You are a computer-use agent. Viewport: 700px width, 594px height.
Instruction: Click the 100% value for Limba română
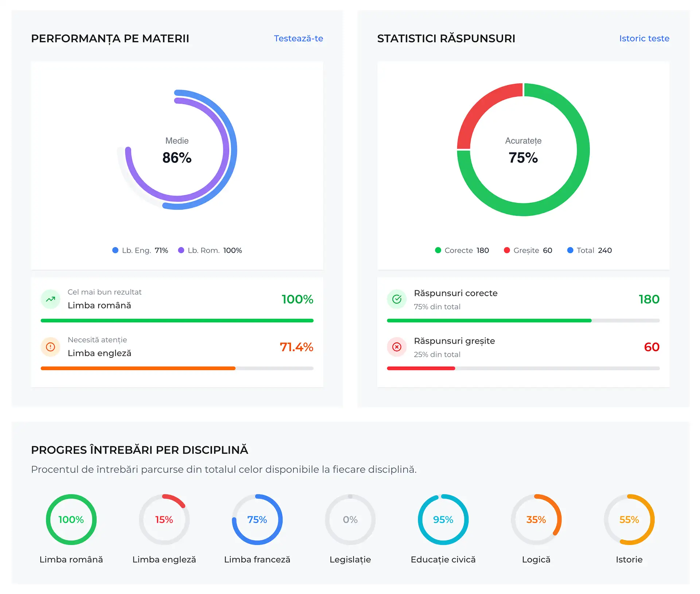click(x=297, y=299)
